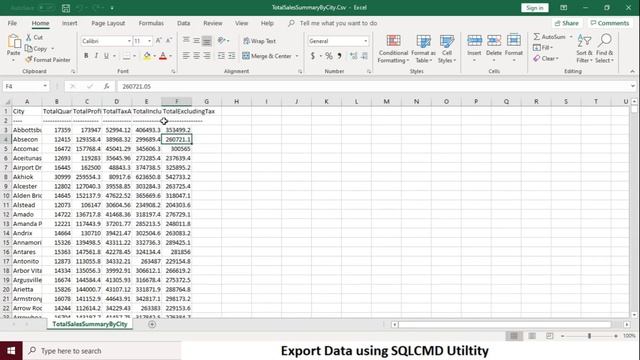Apply Comma Style icon
Screen dimensions: 640x360
point(339,56)
